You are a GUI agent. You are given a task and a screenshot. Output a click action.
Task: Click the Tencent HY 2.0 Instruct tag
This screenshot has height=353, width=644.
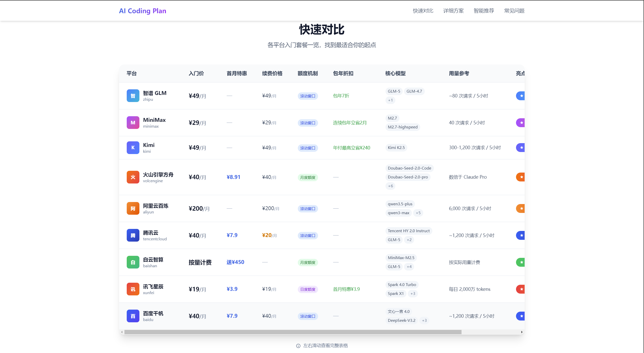(x=409, y=231)
